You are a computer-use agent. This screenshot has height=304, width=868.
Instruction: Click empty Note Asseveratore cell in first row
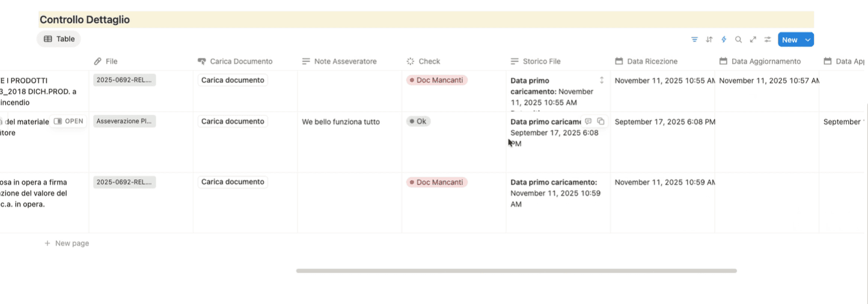coord(349,91)
